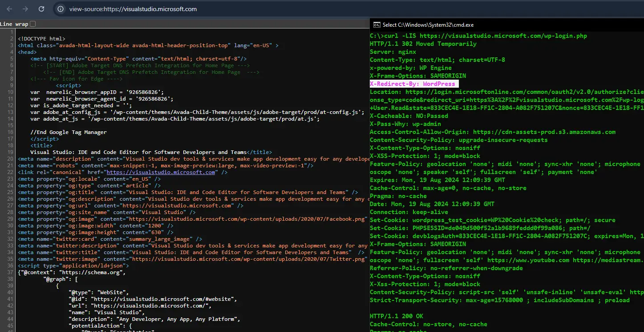This screenshot has width=644, height=332.
Task: Click the 'Server: nginx' header line
Action: [x=393, y=52]
